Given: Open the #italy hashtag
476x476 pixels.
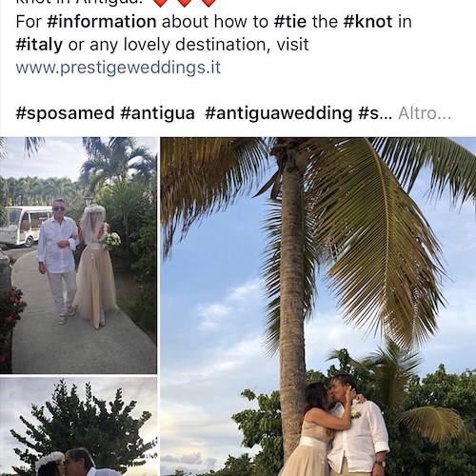Looking at the screenshot, I should click(39, 45).
